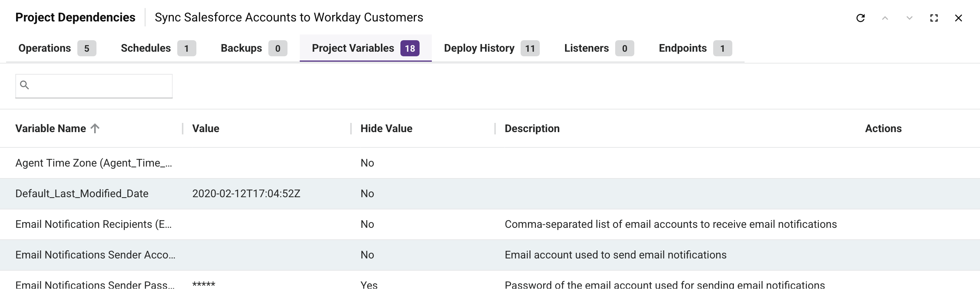Expand panel to fullscreen
Screen dimensions: 980x291
point(934,18)
